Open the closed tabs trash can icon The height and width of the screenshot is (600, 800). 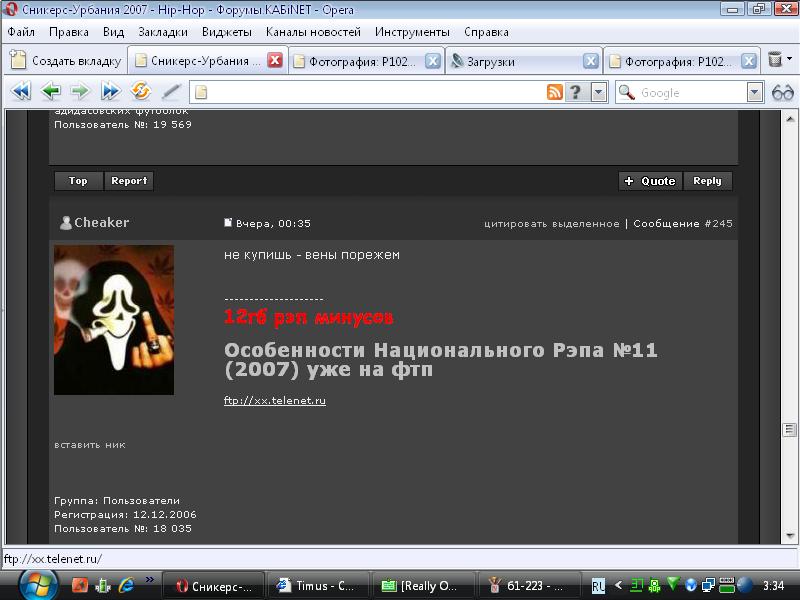click(775, 60)
